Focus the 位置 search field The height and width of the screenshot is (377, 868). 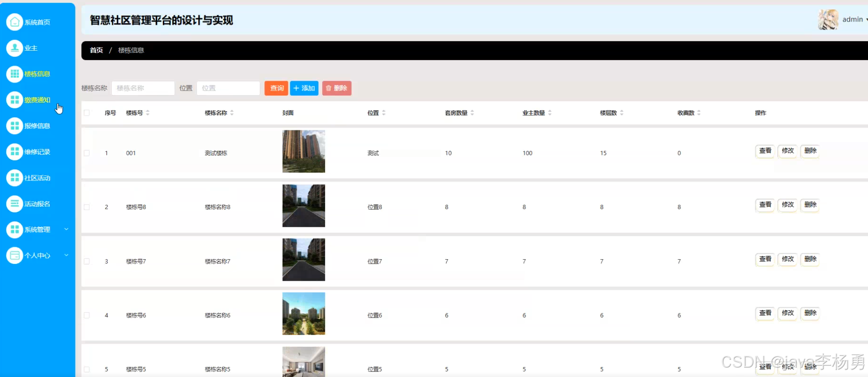pos(228,88)
